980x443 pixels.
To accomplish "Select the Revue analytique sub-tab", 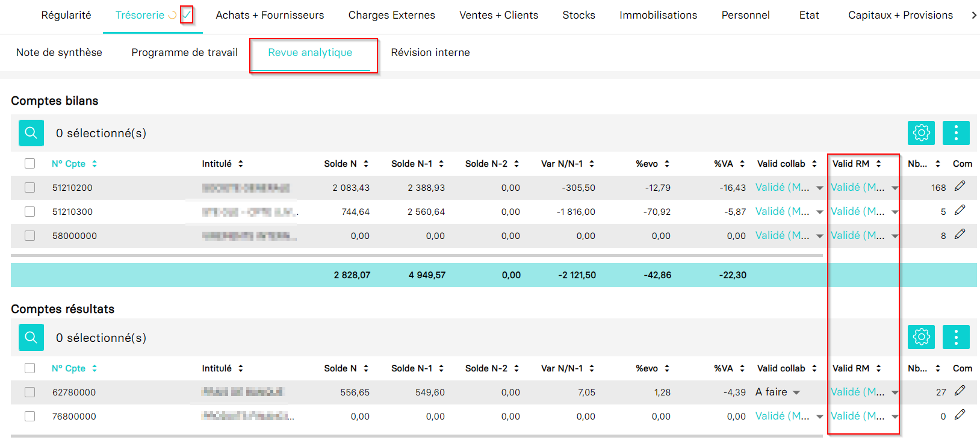I will click(310, 52).
